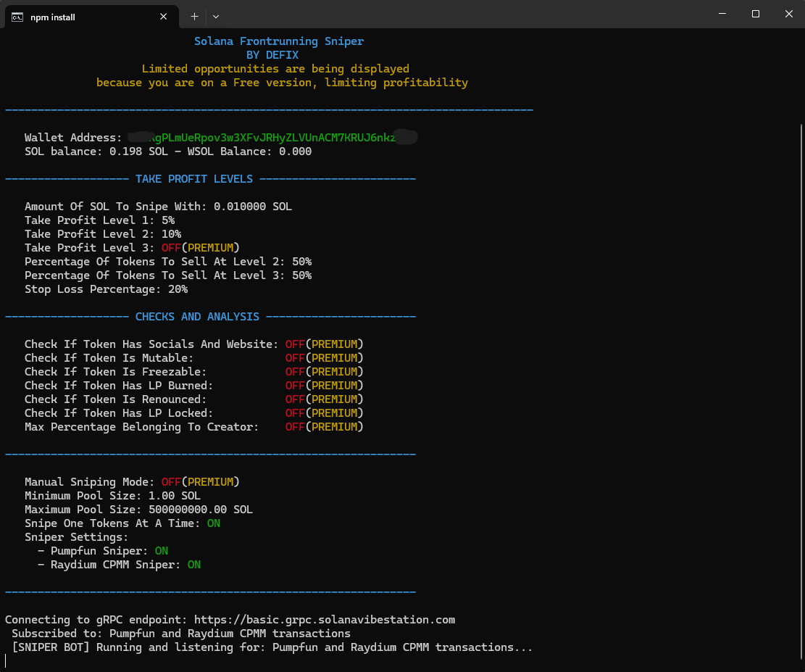Click the green wallet address text
The height and width of the screenshot is (672, 805).
272,138
